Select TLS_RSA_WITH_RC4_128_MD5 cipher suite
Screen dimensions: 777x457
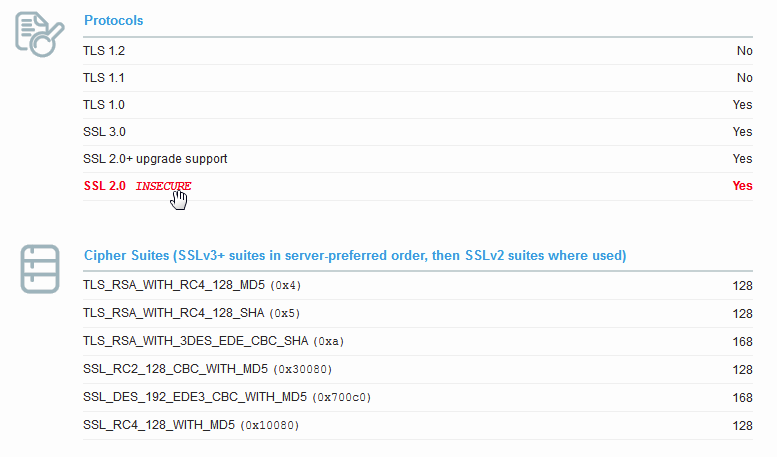tap(192, 285)
